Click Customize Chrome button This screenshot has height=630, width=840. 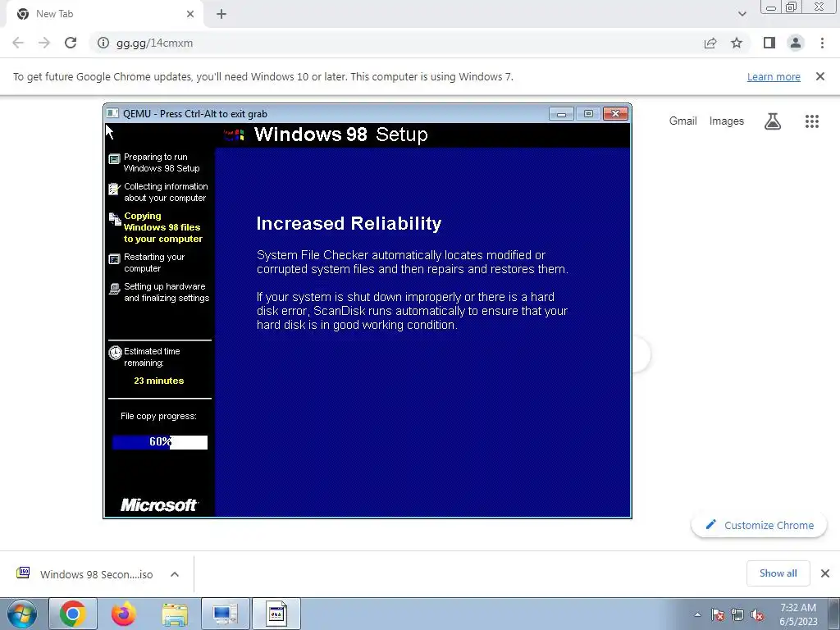tap(759, 525)
